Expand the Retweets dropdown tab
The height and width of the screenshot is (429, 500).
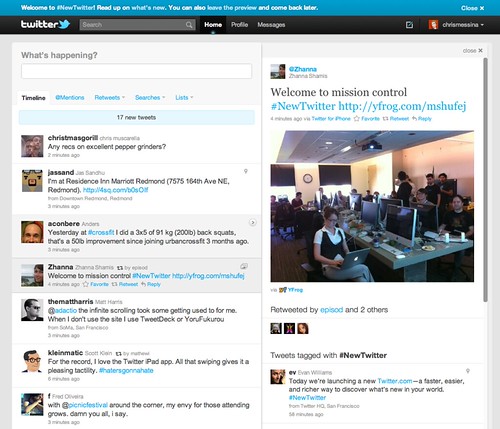[x=110, y=98]
